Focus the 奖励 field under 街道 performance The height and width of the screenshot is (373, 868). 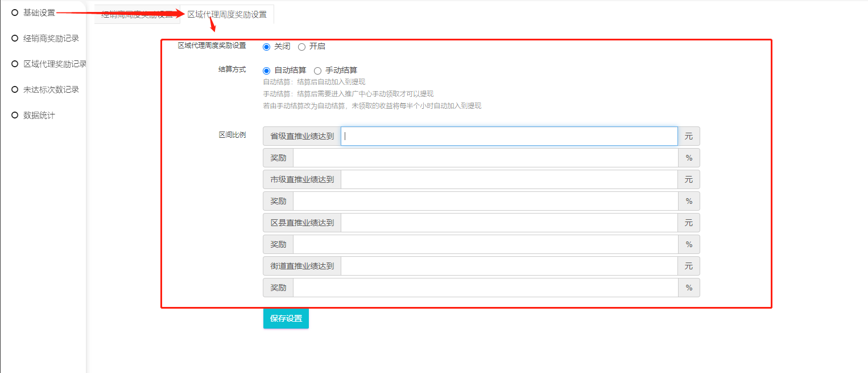pos(485,288)
